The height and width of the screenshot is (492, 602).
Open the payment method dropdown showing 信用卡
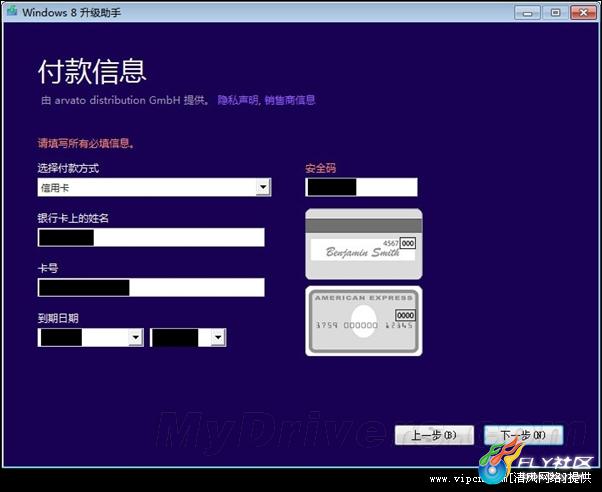[x=154, y=187]
